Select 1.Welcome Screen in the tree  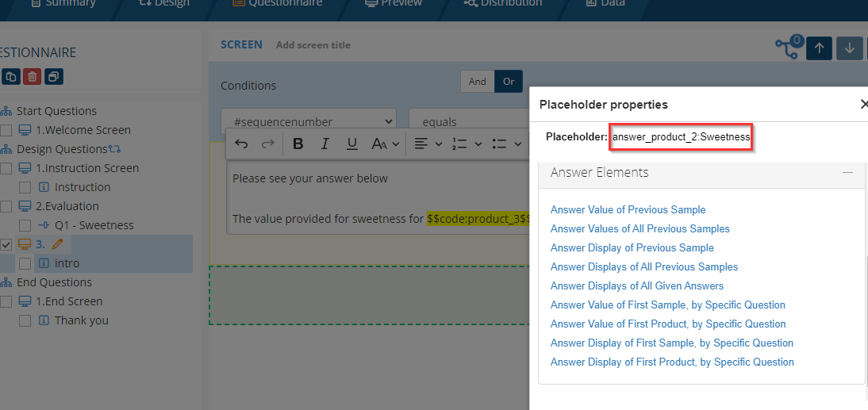83,130
